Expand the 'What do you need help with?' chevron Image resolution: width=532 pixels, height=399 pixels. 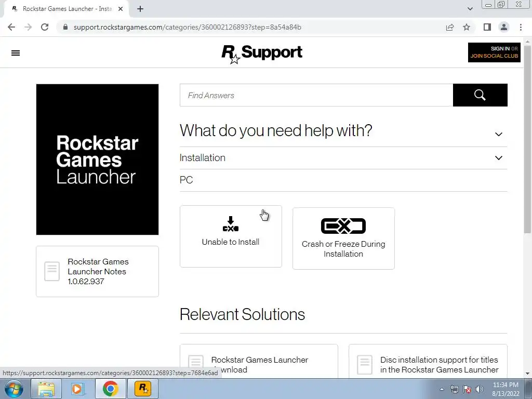pos(498,134)
